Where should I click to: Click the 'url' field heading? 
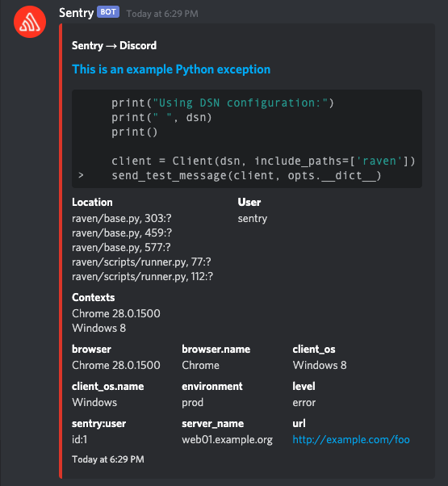(299, 424)
